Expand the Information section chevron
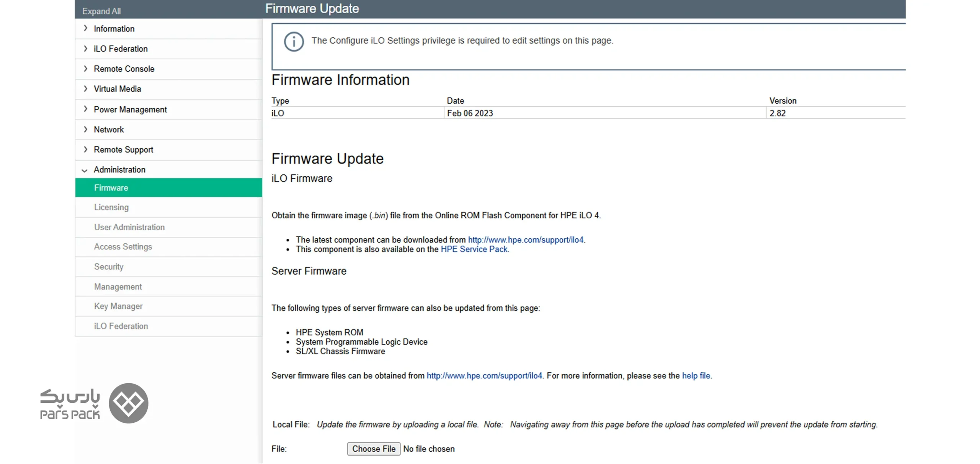980x464 pixels. click(85, 28)
